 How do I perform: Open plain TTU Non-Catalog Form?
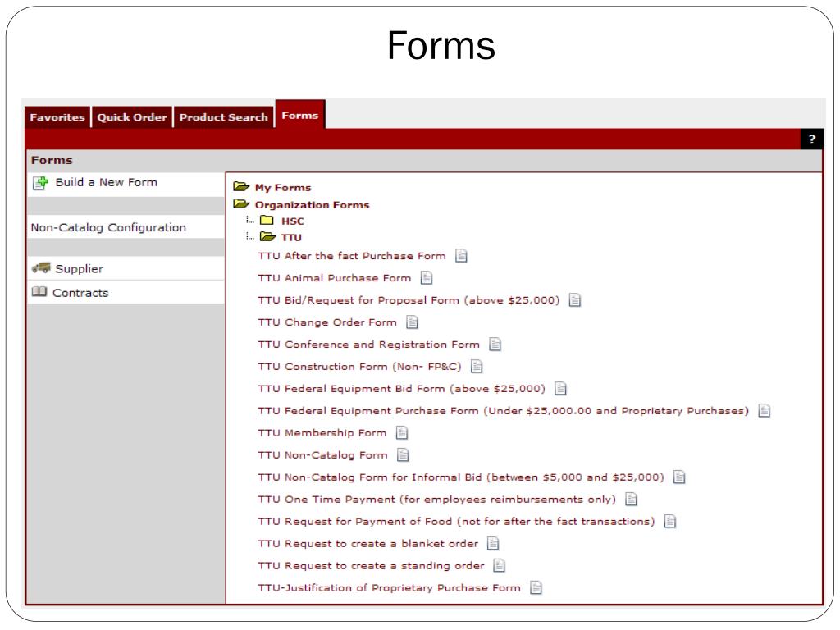point(322,455)
